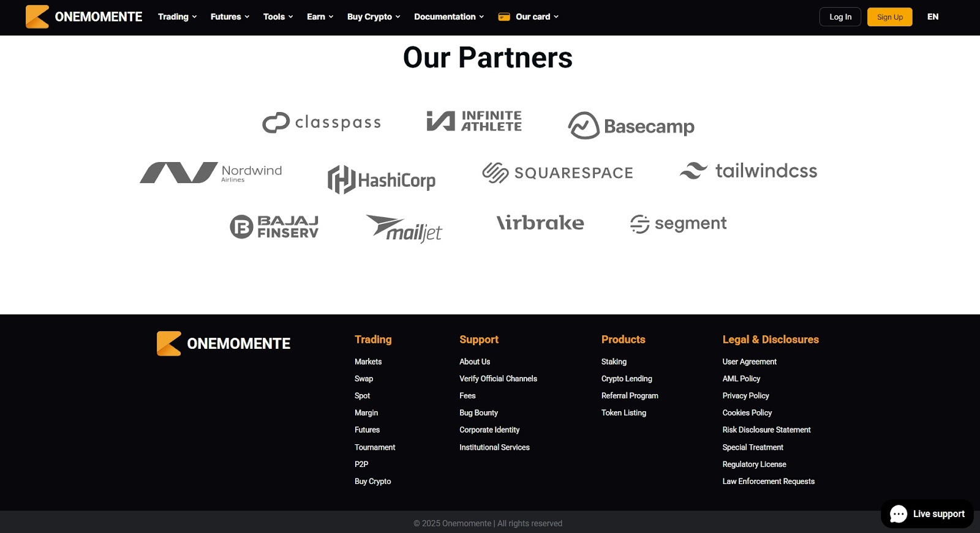
Task: Open the Bug Bounty link
Action: [x=479, y=413]
